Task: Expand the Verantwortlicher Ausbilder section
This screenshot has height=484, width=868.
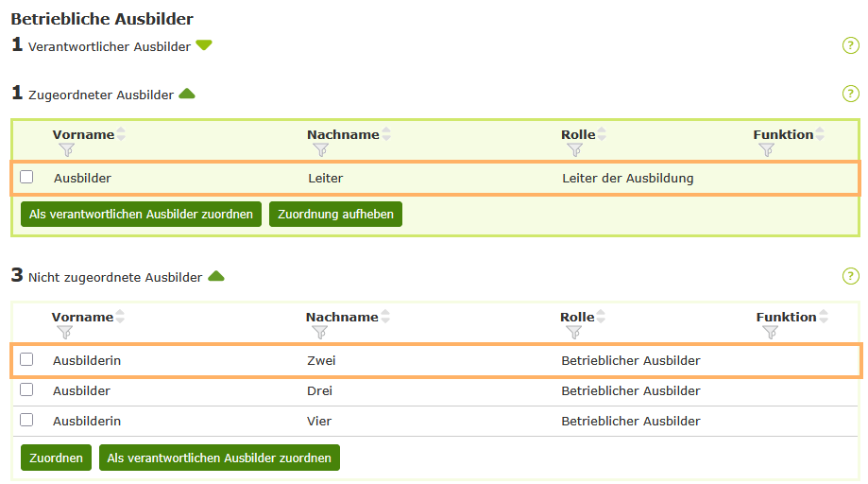Action: click(x=204, y=45)
